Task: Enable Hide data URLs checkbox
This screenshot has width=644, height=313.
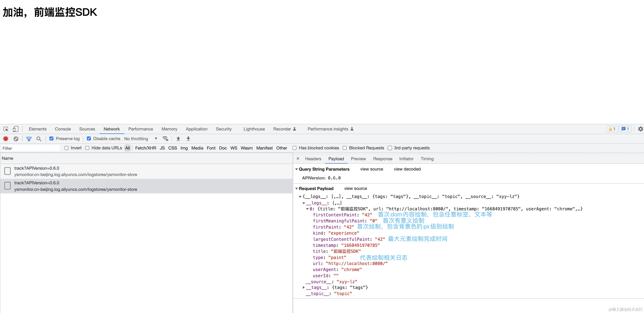Action: (87, 148)
